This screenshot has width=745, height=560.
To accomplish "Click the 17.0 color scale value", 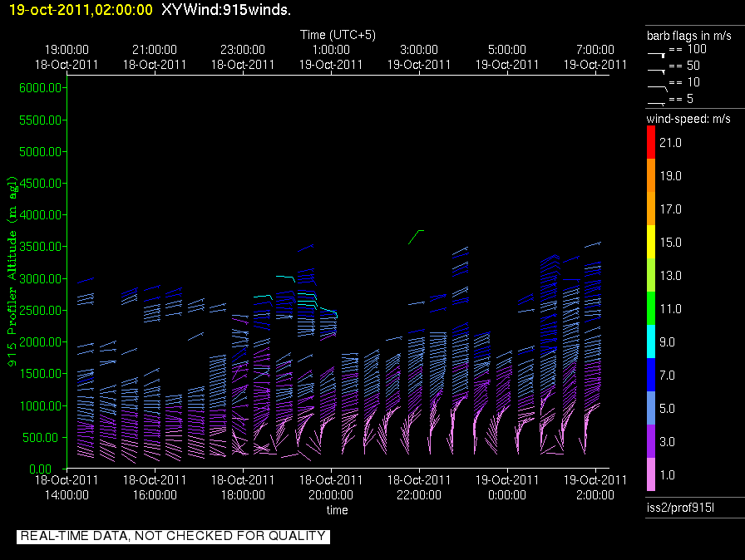I will click(x=670, y=209).
